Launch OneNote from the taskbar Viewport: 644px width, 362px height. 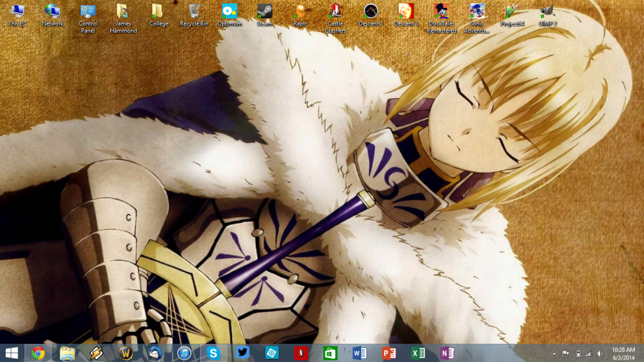point(447,353)
